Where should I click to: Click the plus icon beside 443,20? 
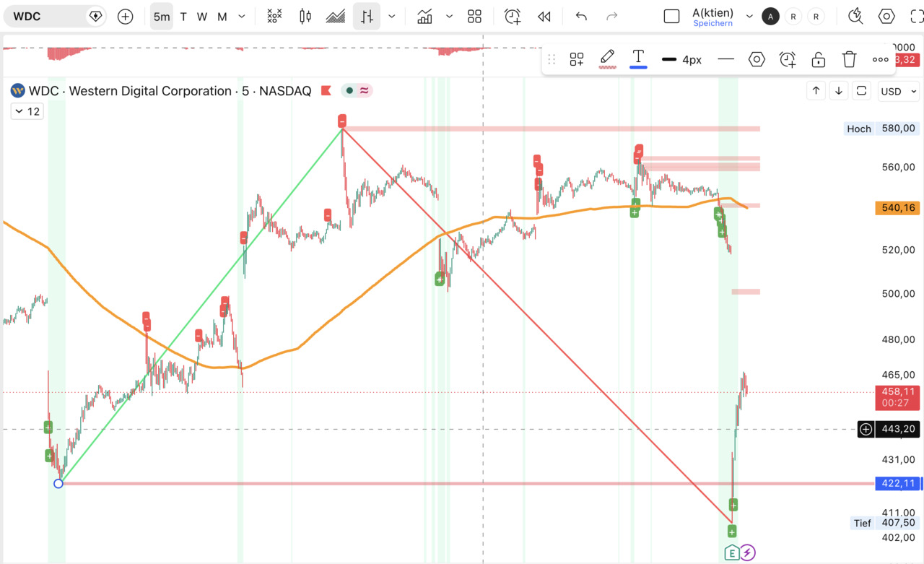pyautogui.click(x=866, y=429)
